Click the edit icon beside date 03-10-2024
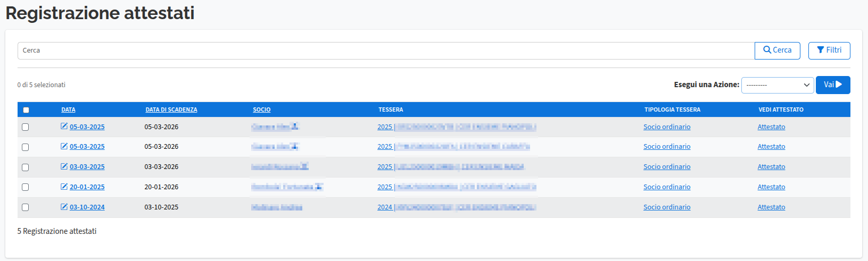The width and height of the screenshot is (868, 261). (x=64, y=207)
